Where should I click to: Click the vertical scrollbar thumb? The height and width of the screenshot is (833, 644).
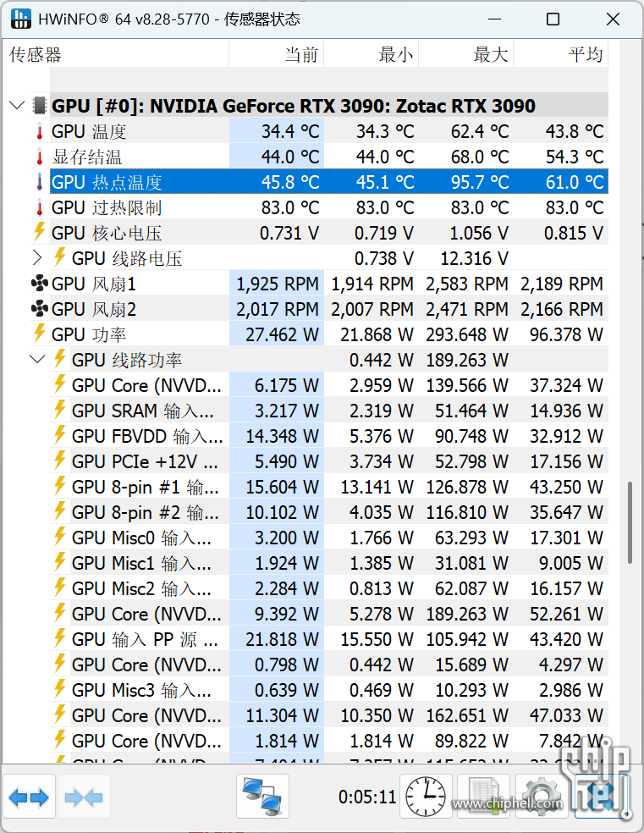pos(630,522)
